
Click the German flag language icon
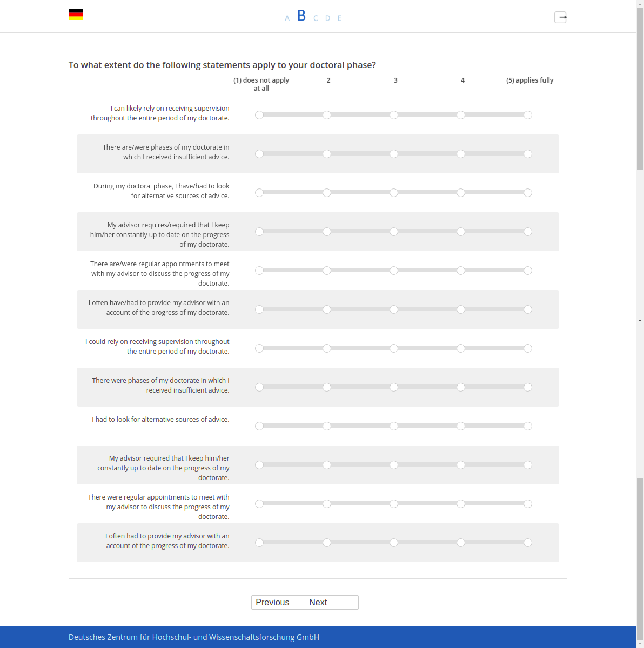coord(76,15)
